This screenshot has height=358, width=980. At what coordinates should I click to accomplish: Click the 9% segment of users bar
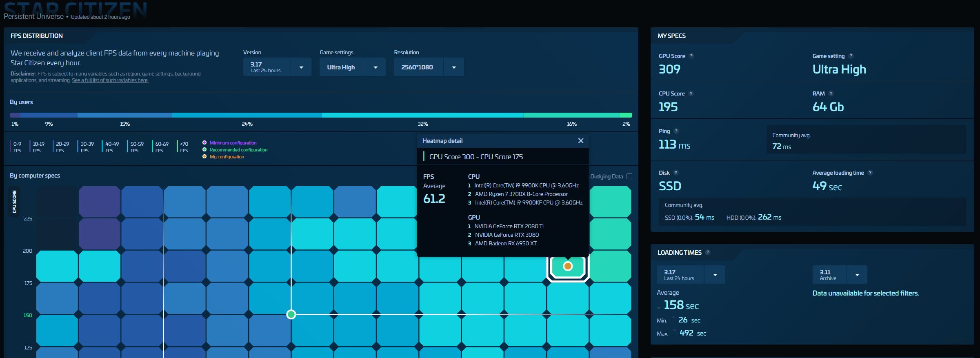pyautogui.click(x=49, y=115)
